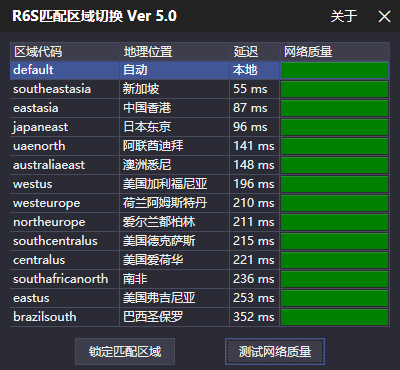Select the southafricanorth region code
This screenshot has width=400, height=370.
[x=60, y=279]
